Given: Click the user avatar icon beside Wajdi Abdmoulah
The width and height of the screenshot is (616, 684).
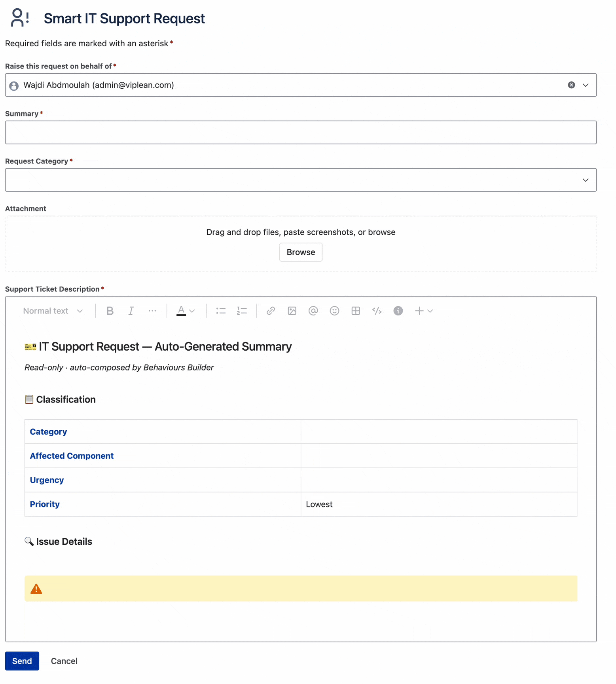Looking at the screenshot, I should [x=14, y=85].
